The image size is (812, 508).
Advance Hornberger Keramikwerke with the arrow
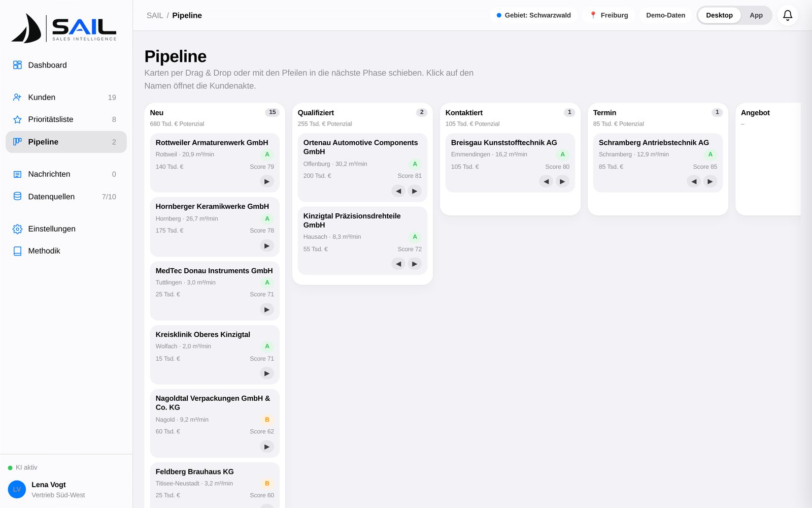(x=267, y=246)
